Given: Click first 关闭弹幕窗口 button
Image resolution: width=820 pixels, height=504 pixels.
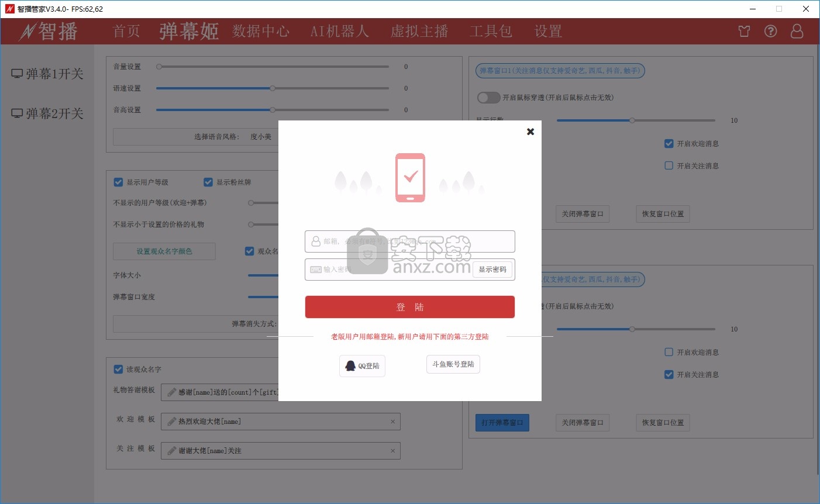Looking at the screenshot, I should pyautogui.click(x=583, y=214).
